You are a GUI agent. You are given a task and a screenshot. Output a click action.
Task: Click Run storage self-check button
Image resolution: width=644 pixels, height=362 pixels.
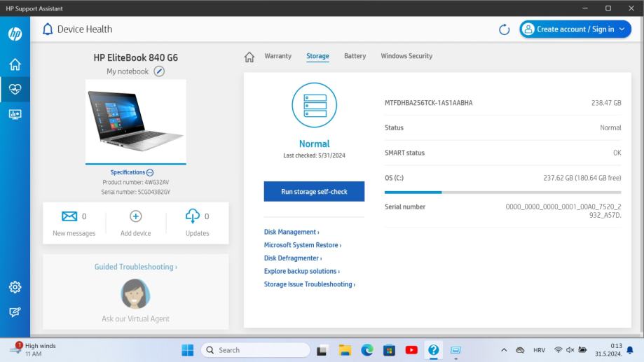click(x=314, y=192)
